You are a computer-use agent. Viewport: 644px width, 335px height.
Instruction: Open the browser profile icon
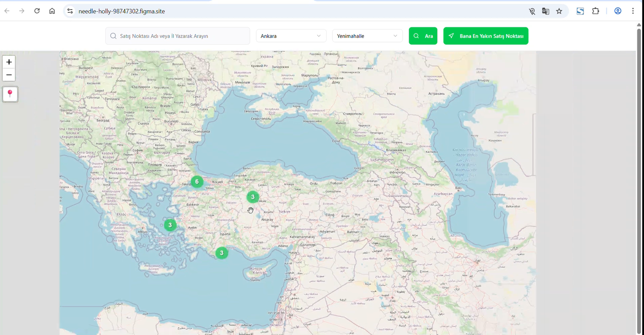(x=618, y=11)
